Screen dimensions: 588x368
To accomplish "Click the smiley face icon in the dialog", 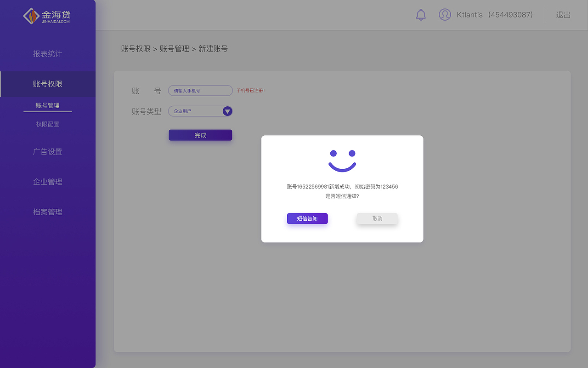I will (x=342, y=158).
